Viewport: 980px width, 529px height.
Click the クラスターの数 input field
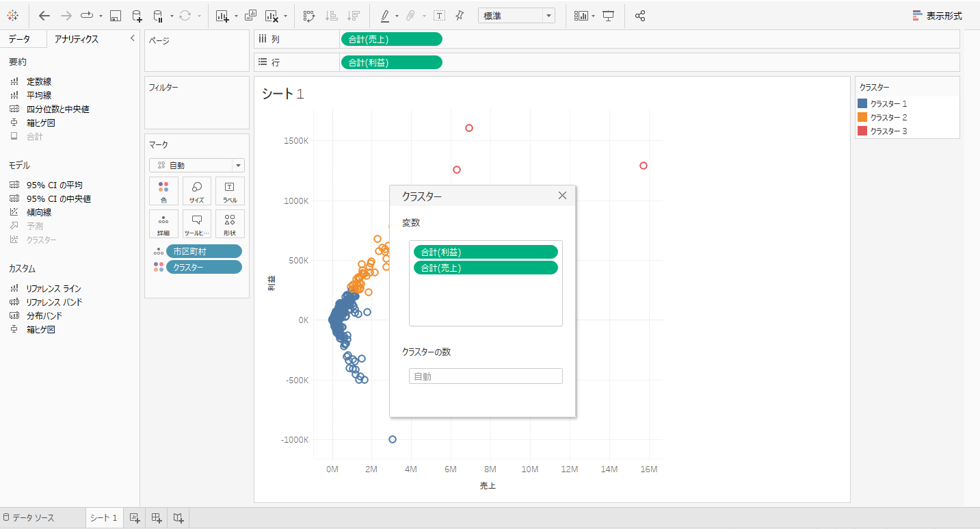(486, 376)
